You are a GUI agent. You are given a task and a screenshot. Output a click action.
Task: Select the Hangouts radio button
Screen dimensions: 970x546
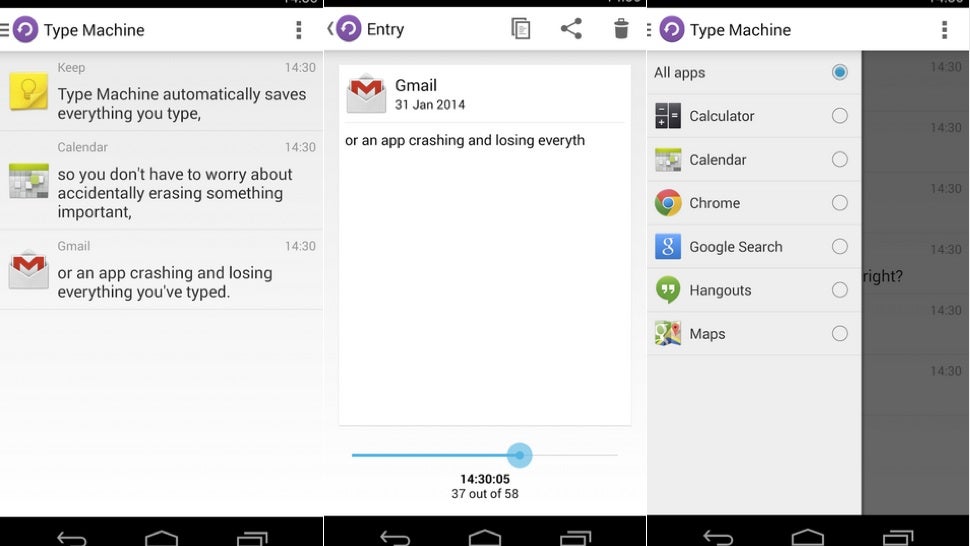(839, 290)
